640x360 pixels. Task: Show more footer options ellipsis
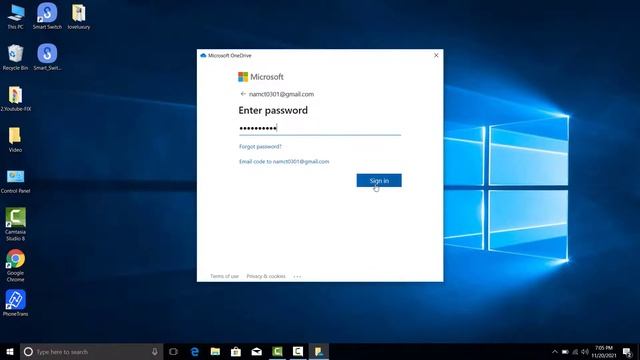click(x=297, y=276)
